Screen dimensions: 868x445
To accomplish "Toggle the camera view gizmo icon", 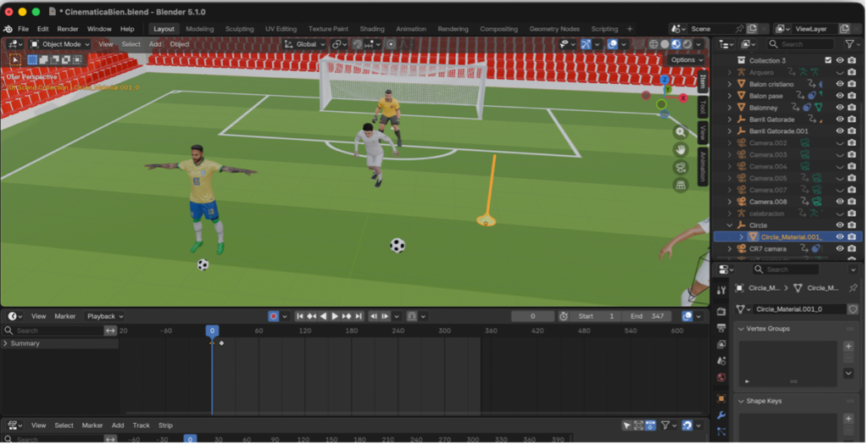I will [682, 168].
